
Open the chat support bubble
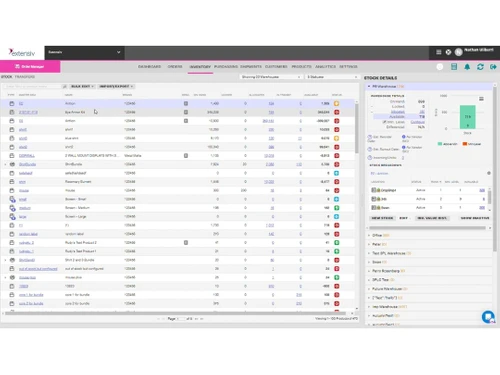[x=488, y=317]
